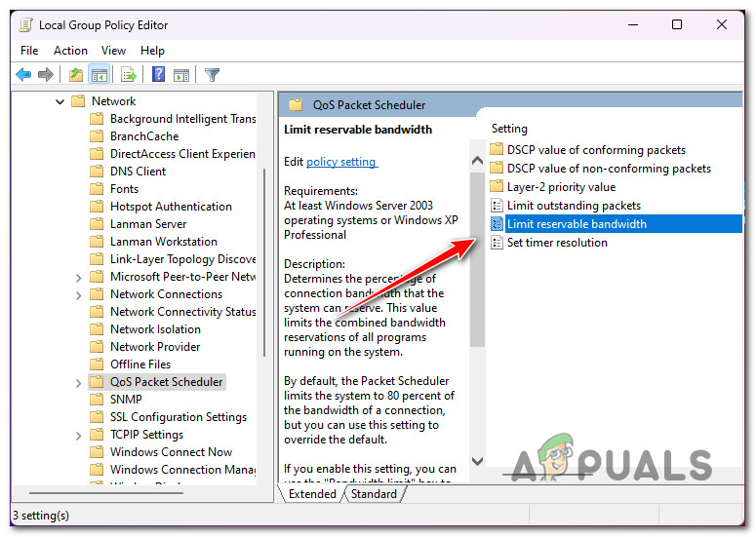Click the Set timer resolution policy icon
The image size is (756, 537).
click(497, 243)
